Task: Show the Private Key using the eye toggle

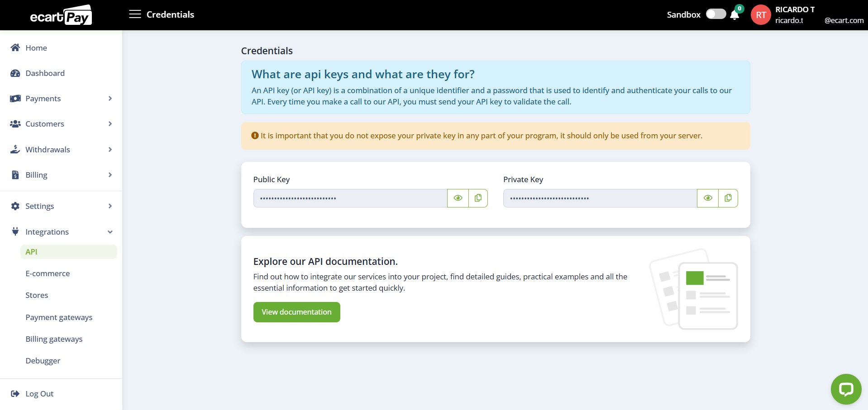Action: pyautogui.click(x=708, y=198)
